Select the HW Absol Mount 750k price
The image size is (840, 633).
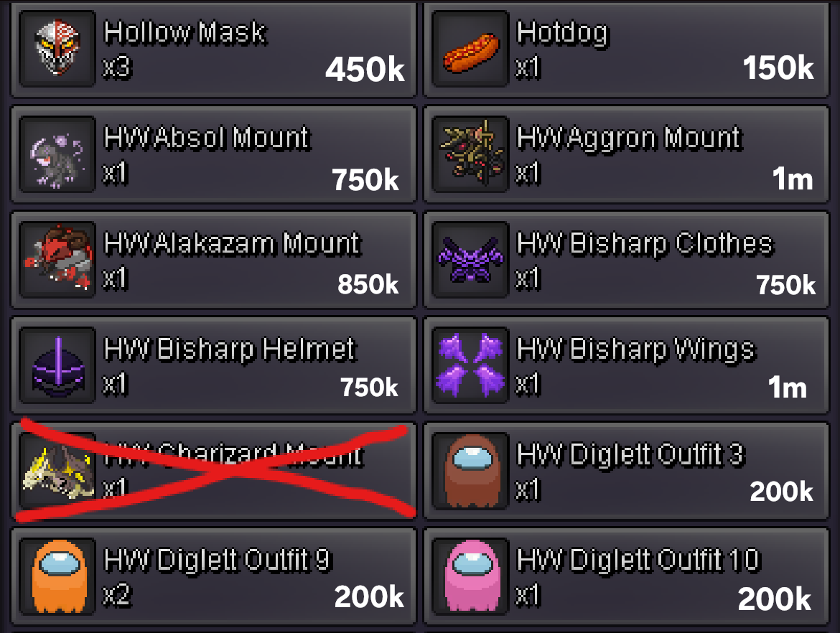pos(365,179)
